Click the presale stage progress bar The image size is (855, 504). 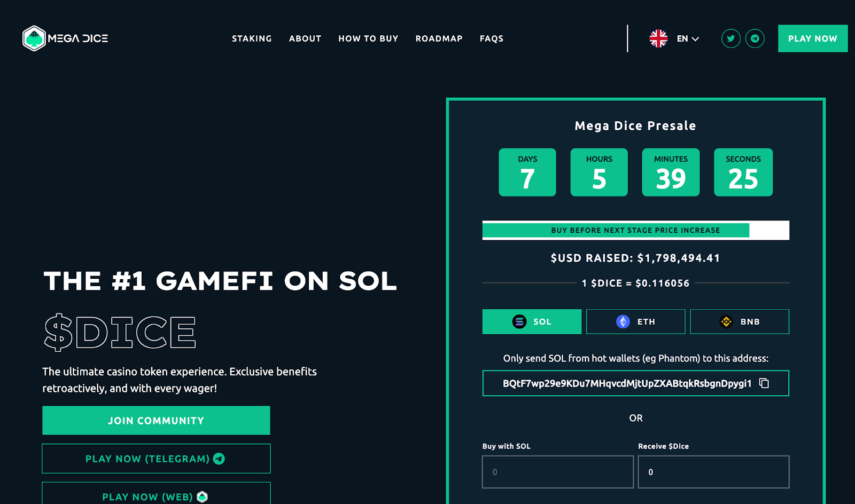(636, 230)
